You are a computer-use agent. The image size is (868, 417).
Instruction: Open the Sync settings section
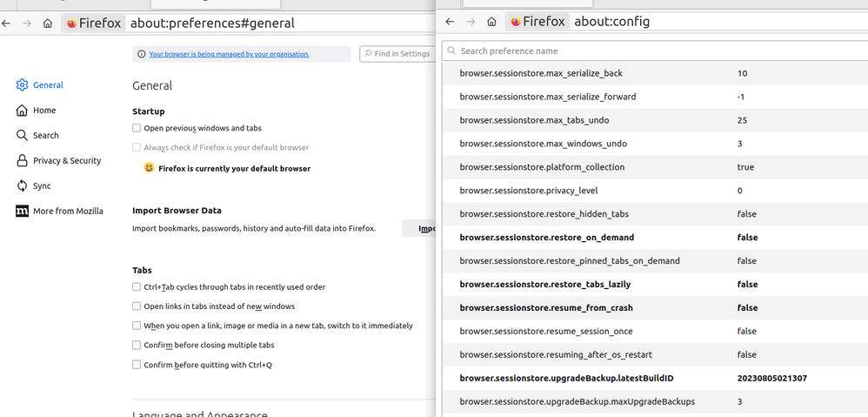click(41, 185)
